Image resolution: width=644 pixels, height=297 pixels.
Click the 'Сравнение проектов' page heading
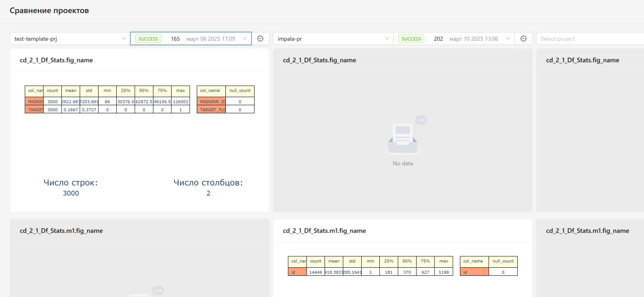[x=49, y=11]
